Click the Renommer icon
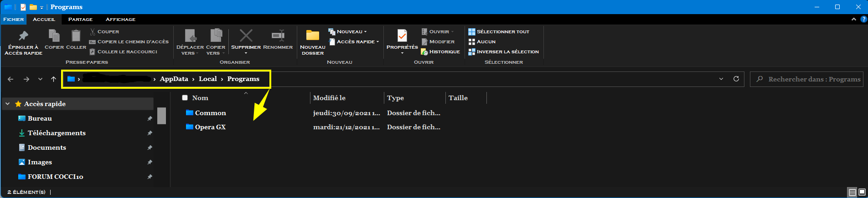Screen dimensions: 868x198 coord(278,36)
